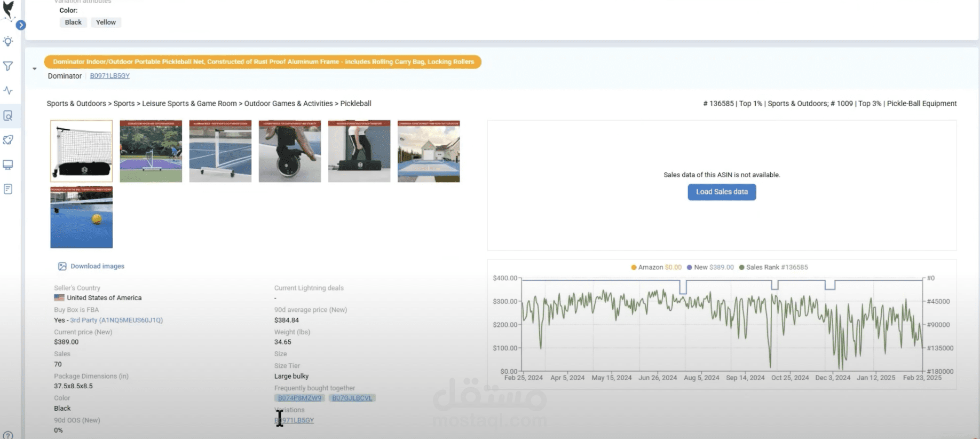The height and width of the screenshot is (439, 980).
Task: Click the Download images link
Action: 97,266
